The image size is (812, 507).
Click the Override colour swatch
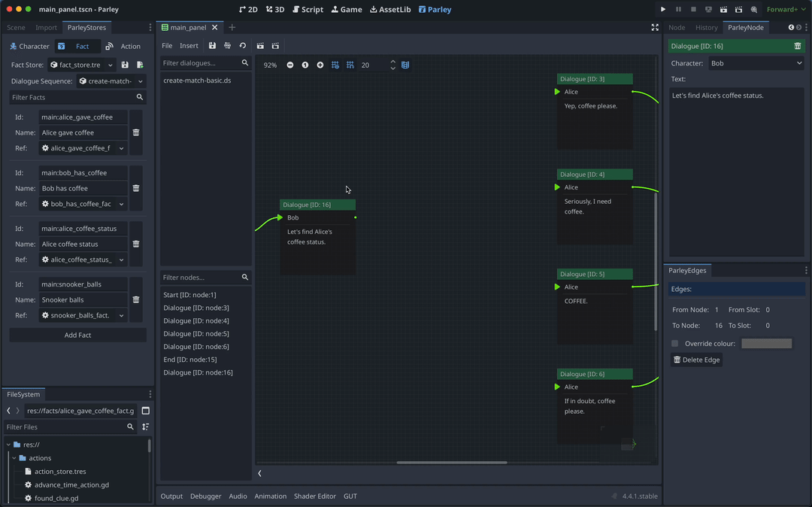766,343
